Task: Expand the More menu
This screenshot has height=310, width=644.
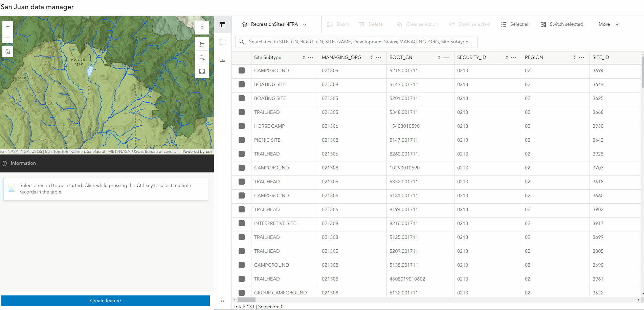Action: [608, 24]
